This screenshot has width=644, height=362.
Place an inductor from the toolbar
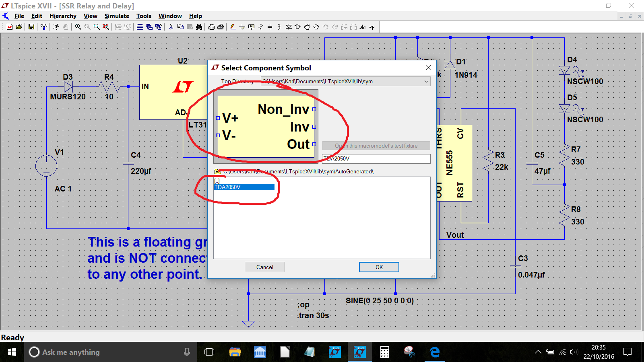point(279,27)
